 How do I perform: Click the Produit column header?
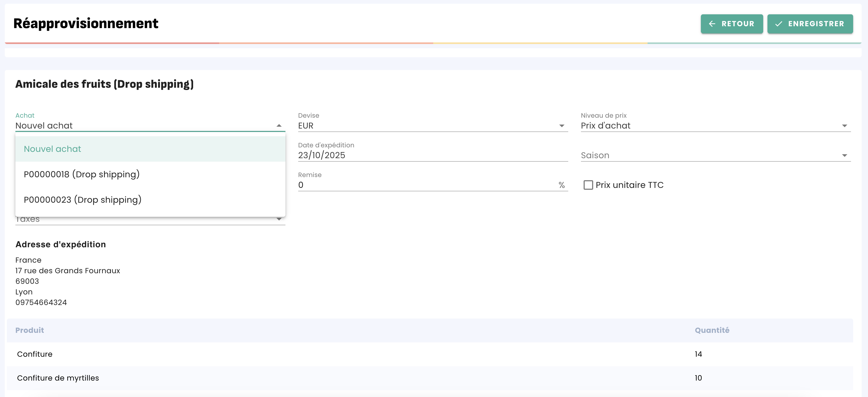click(30, 330)
